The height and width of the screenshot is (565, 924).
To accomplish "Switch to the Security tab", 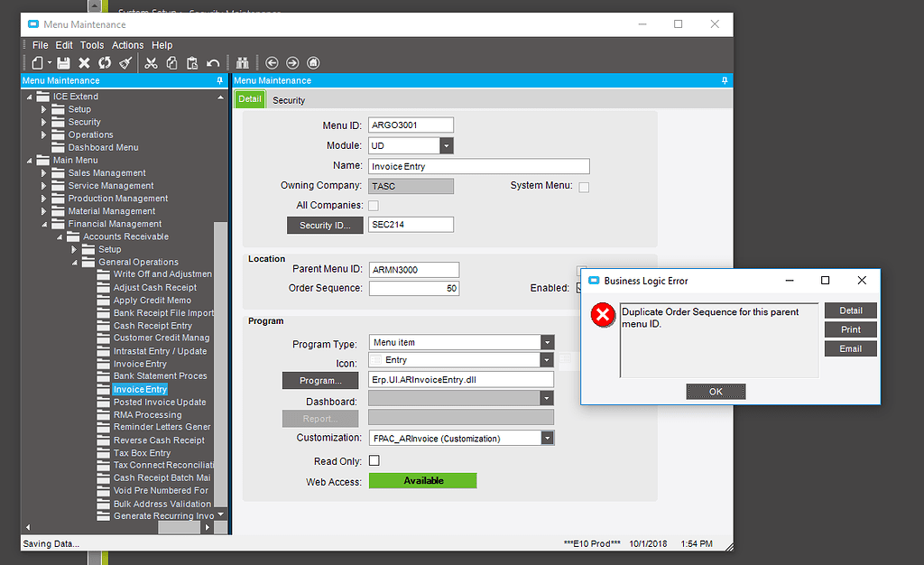I will 289,99.
